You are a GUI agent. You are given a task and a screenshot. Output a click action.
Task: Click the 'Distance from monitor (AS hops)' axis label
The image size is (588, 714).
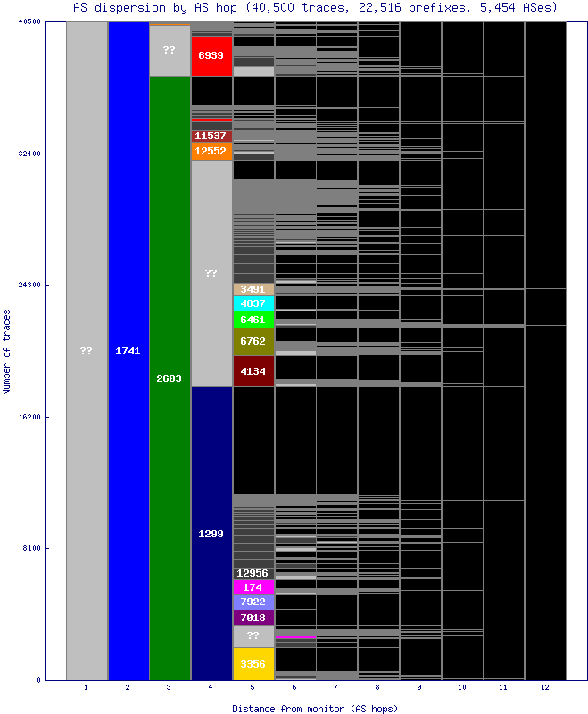coord(315,708)
